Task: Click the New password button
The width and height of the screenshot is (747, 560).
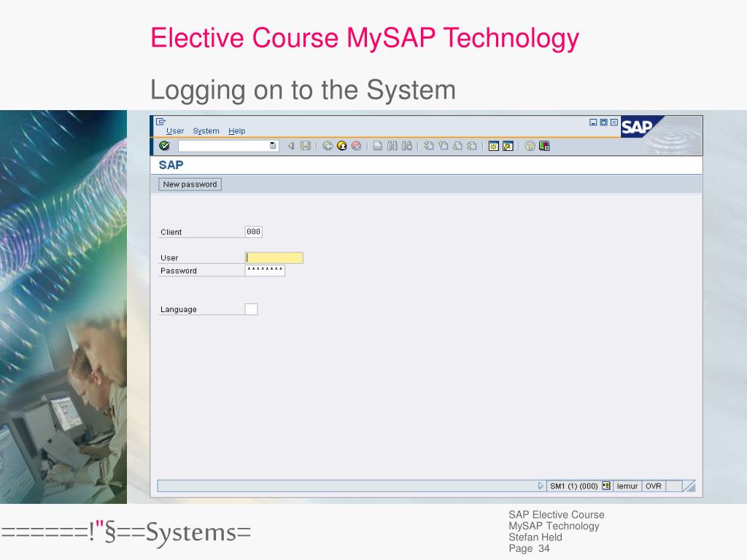Action: (x=190, y=184)
